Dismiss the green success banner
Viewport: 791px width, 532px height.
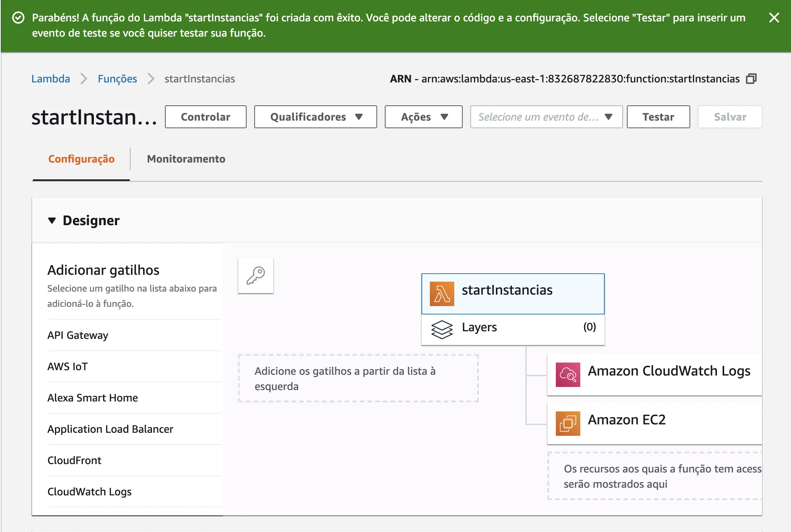[x=774, y=18]
